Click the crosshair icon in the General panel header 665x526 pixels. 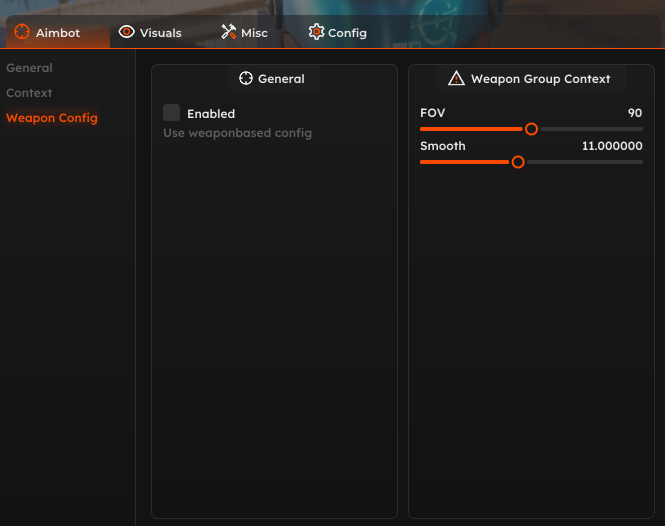(x=246, y=78)
